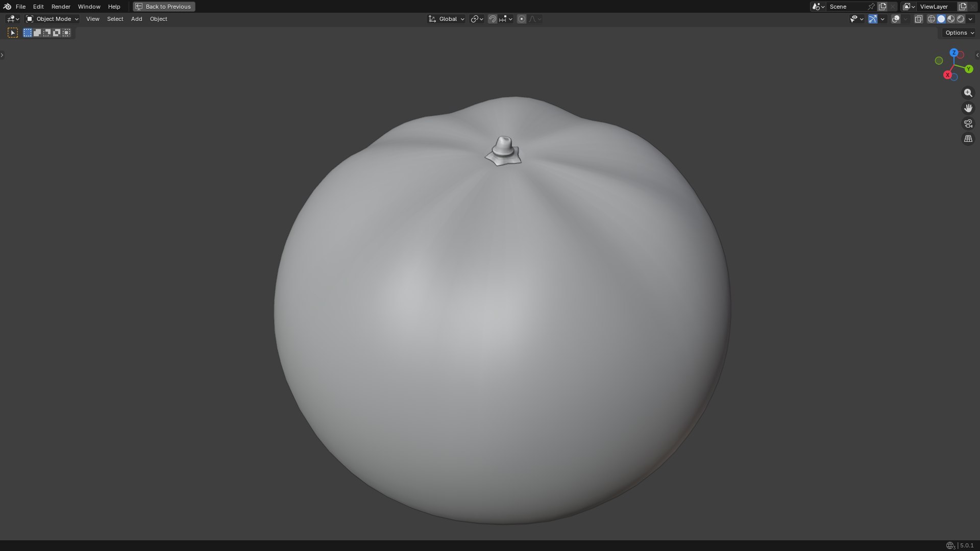The width and height of the screenshot is (980, 551).
Task: Choose the Subtract selection mode
Action: (x=47, y=33)
